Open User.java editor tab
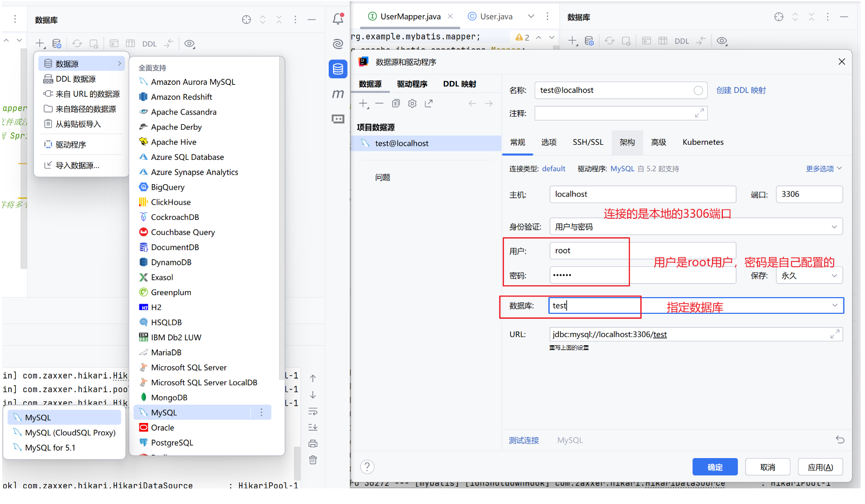Screen dimensions: 865x504 (490, 16)
